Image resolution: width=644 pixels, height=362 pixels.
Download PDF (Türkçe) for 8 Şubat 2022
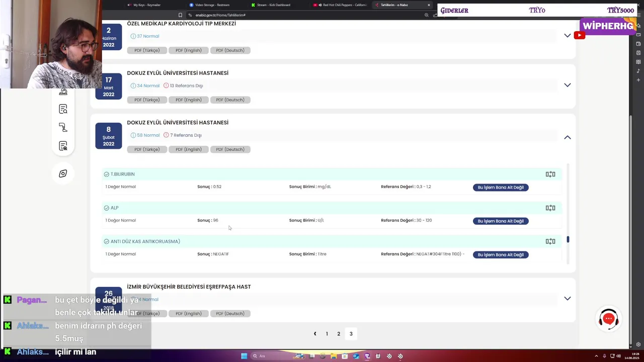click(147, 149)
